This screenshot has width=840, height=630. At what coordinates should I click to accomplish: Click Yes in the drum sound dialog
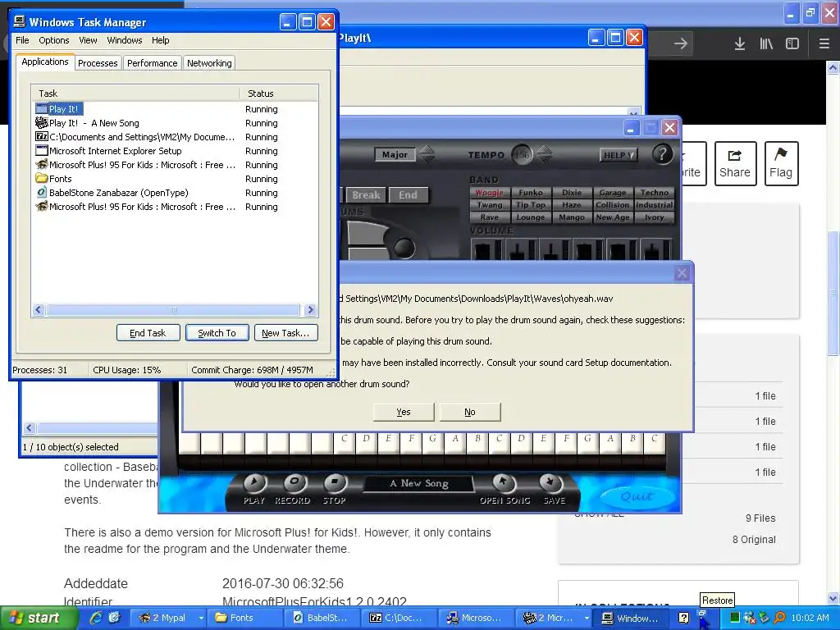pos(404,412)
